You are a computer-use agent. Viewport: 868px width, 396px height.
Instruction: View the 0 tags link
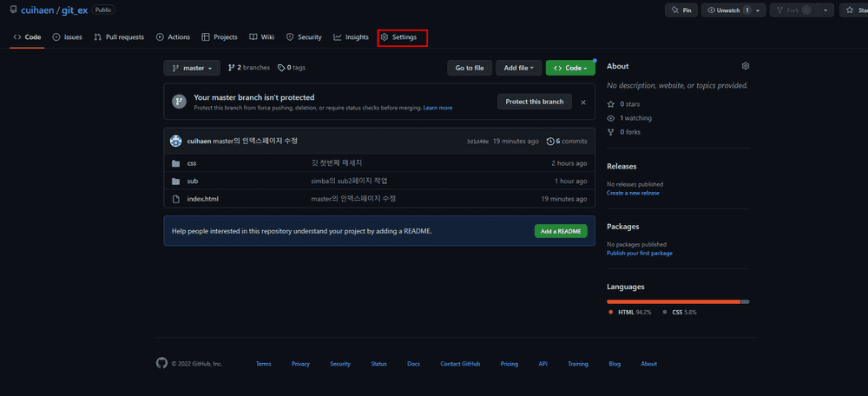(x=292, y=68)
